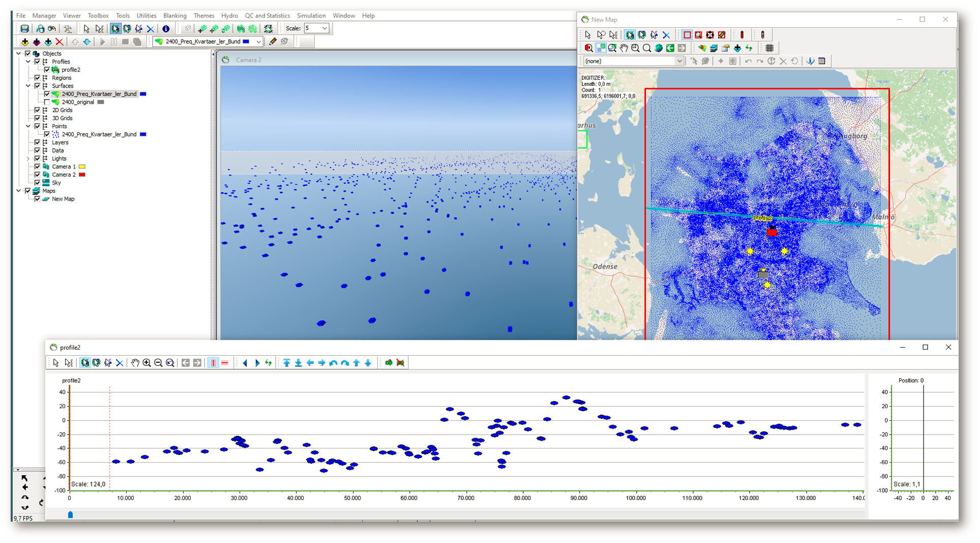Collapse the Profiles tree node

(x=28, y=62)
